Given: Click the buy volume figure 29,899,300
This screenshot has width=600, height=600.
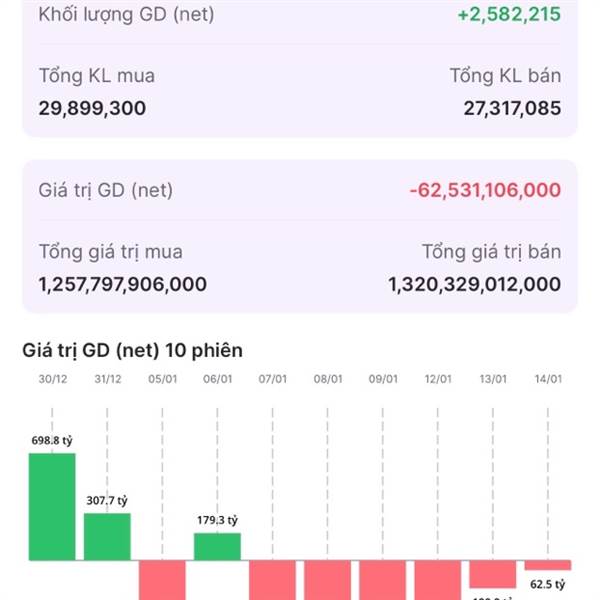Looking at the screenshot, I should [92, 108].
